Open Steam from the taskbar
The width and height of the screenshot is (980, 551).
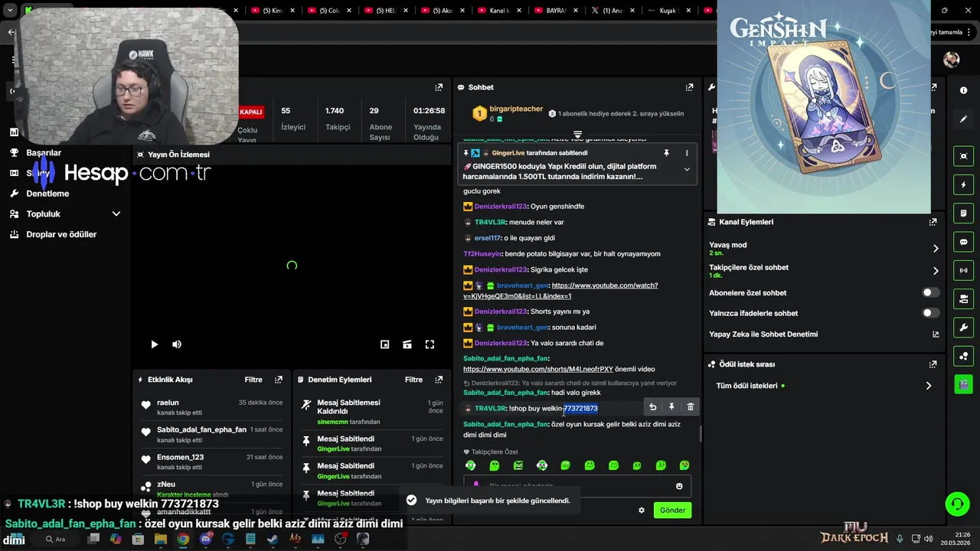[x=273, y=539]
